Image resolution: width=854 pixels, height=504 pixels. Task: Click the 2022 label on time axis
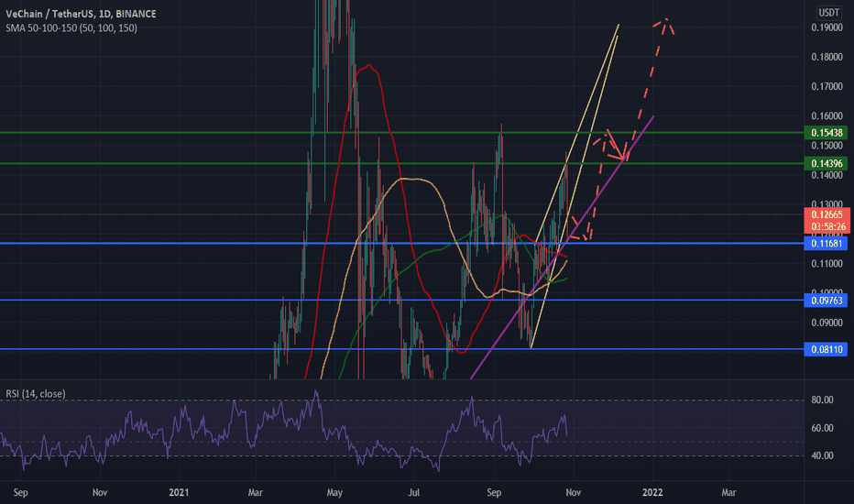click(652, 493)
